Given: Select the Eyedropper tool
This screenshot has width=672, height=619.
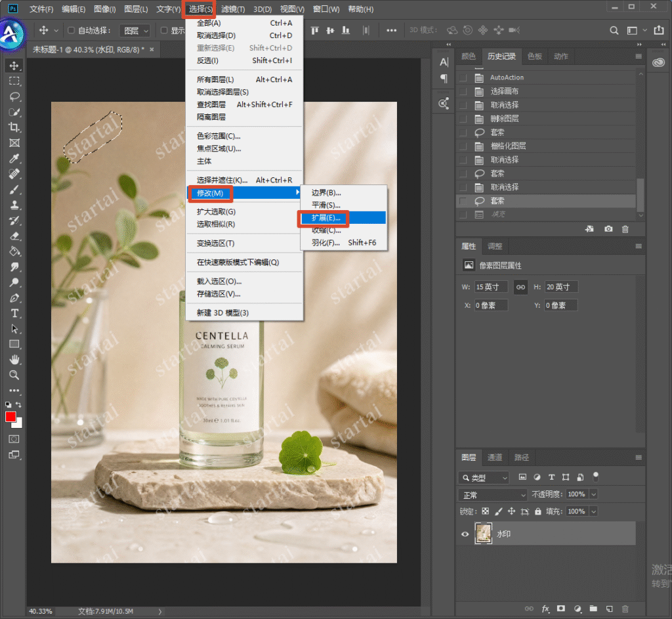Looking at the screenshot, I should click(x=14, y=159).
